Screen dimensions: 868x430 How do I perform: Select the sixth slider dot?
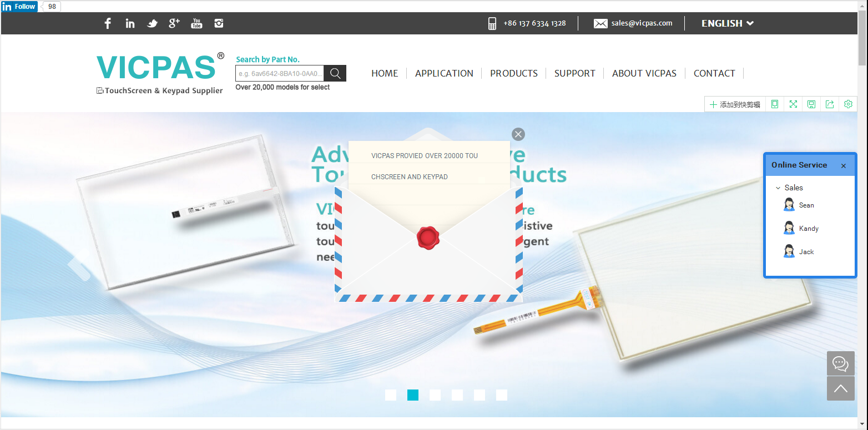click(502, 395)
